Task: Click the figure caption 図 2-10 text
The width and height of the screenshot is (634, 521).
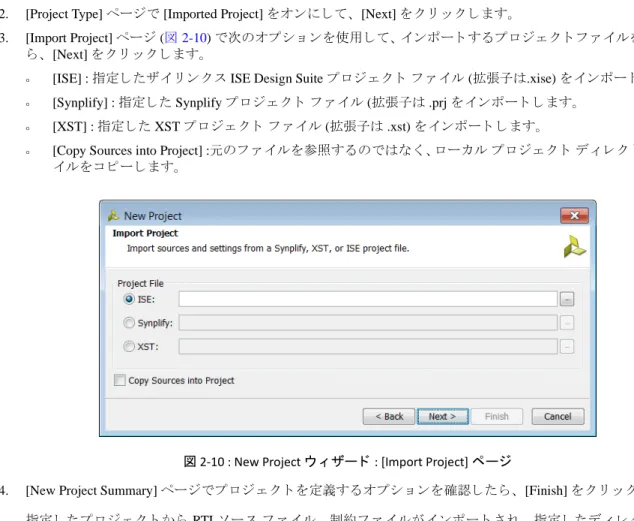Action: 348,461
